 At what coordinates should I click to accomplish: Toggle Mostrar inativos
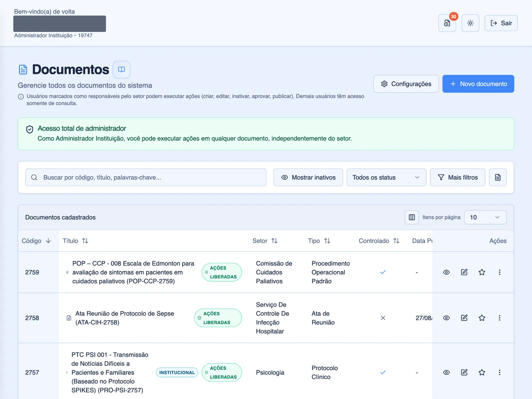pos(308,177)
